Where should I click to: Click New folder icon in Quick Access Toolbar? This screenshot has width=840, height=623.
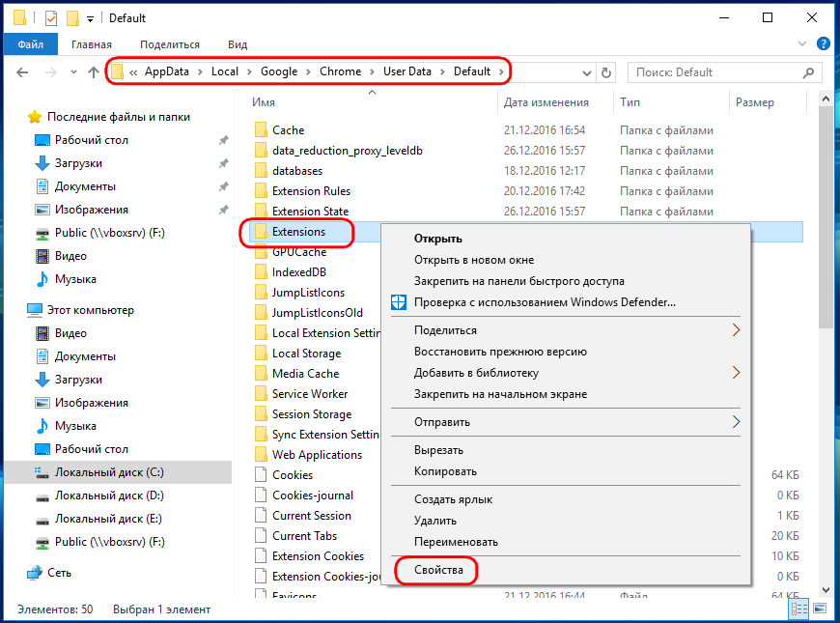pyautogui.click(x=72, y=18)
